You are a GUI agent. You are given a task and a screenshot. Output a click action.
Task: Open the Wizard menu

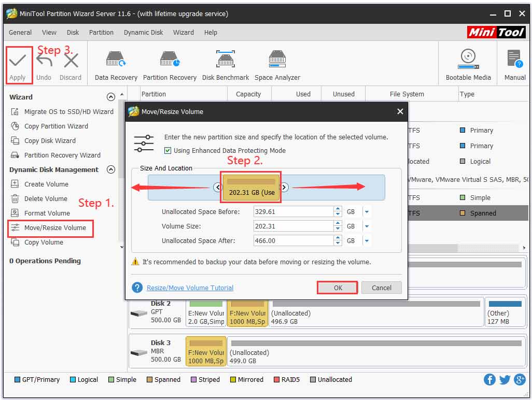tap(184, 33)
